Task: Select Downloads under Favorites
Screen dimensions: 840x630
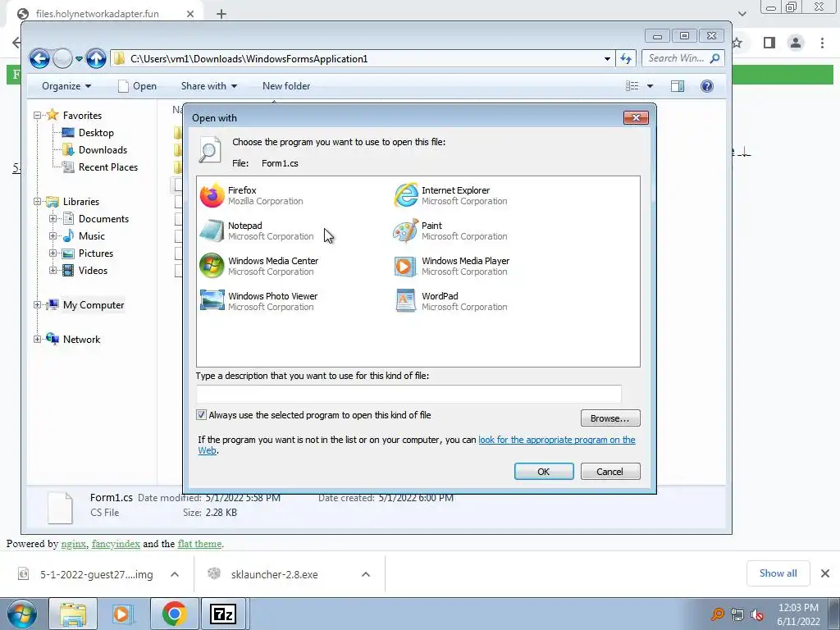Action: [x=103, y=149]
